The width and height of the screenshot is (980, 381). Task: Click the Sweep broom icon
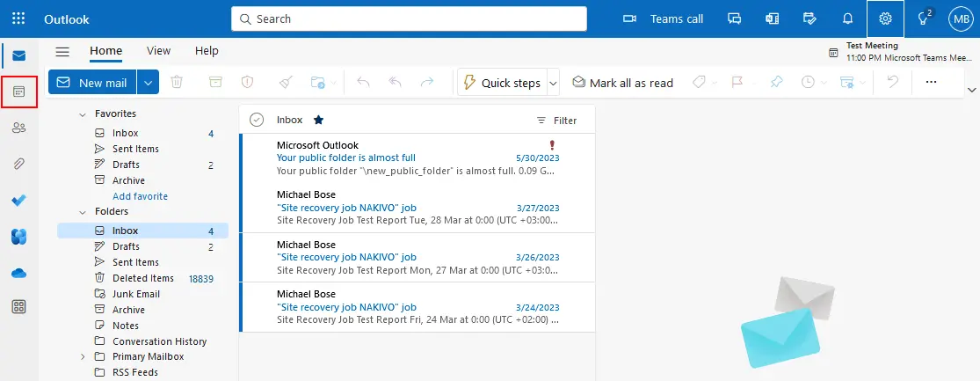[x=286, y=82]
